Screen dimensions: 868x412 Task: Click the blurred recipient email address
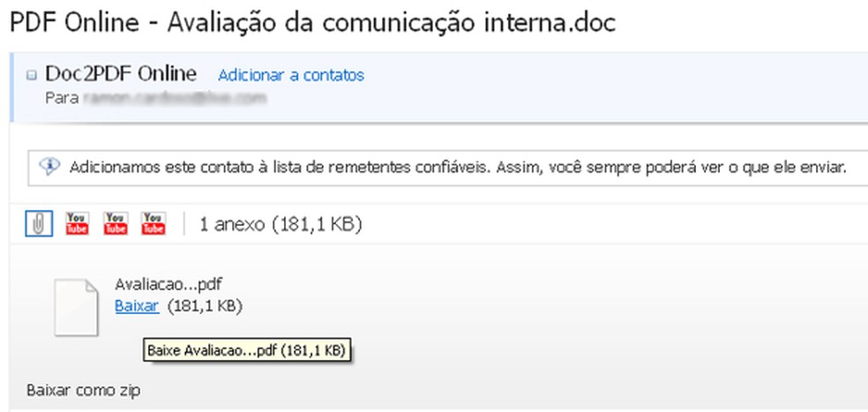[x=175, y=97]
